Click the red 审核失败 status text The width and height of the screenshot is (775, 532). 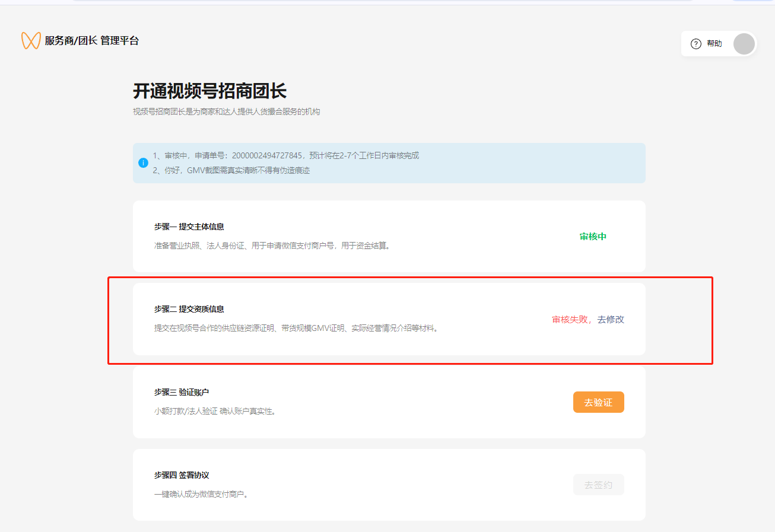coord(570,319)
